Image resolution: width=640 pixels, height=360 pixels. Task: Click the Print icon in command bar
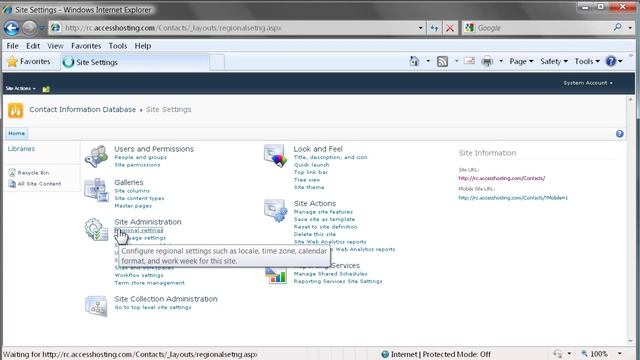click(487, 62)
